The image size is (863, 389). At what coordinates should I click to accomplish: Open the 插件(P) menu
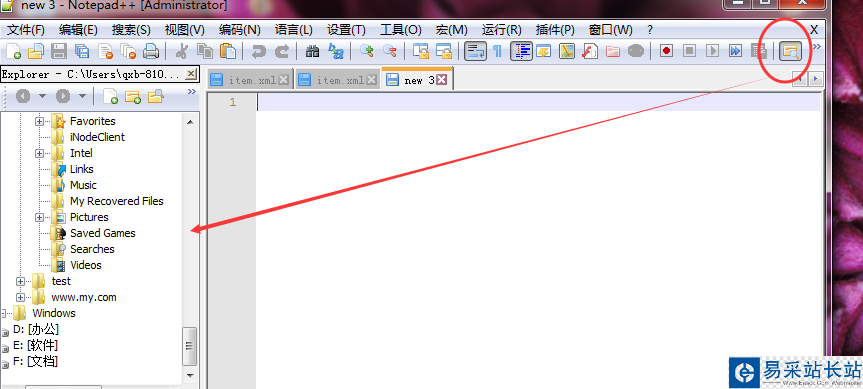click(555, 30)
